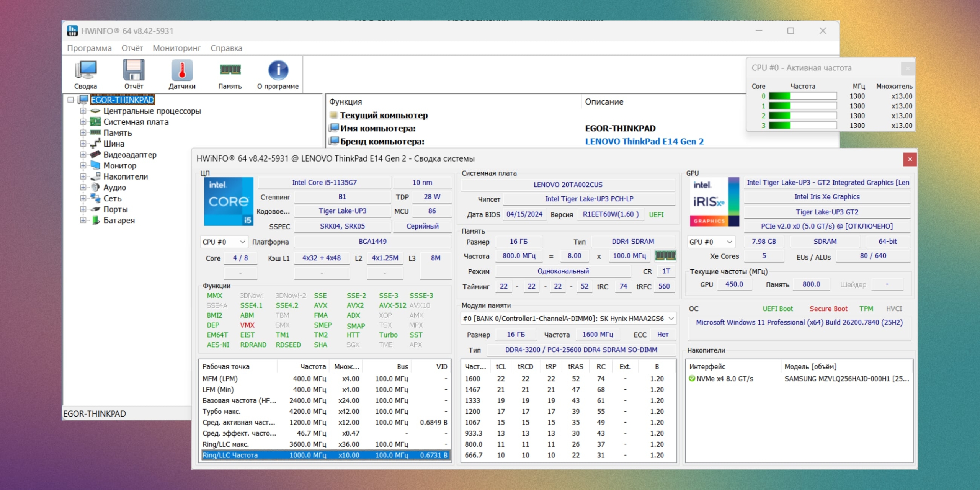Screen dimensions: 980x490
Task: Collapse the EGOR-THINKPAD root node
Action: pyautogui.click(x=70, y=100)
